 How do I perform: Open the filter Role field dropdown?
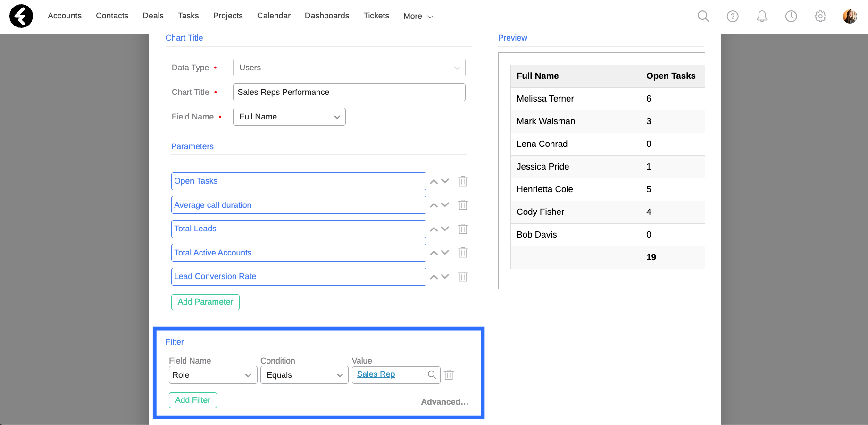click(213, 375)
